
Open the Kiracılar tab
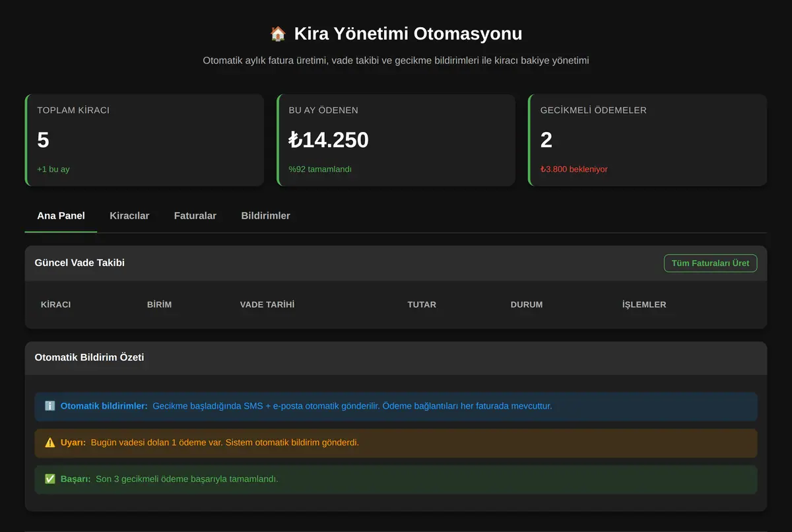[x=129, y=216]
